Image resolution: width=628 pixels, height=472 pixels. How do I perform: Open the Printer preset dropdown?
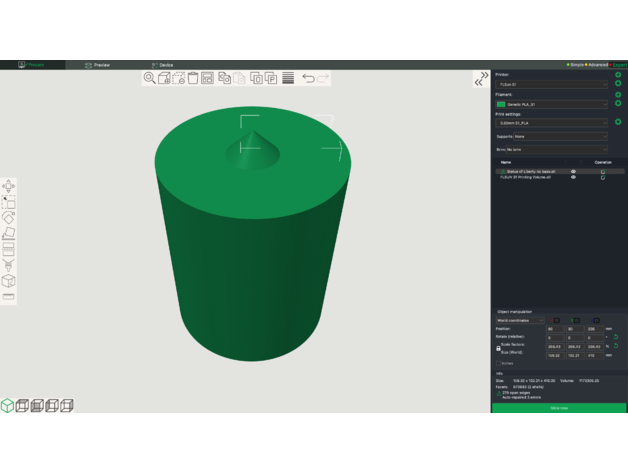pyautogui.click(x=551, y=84)
